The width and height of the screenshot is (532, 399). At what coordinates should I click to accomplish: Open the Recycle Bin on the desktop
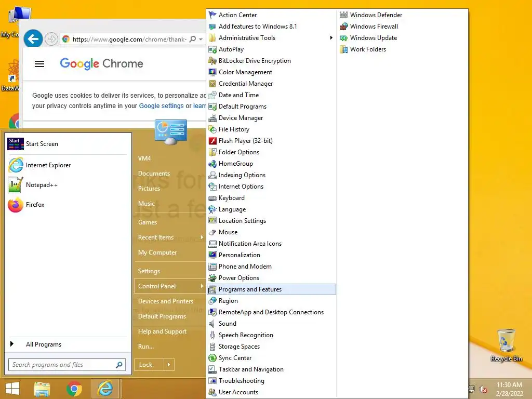(x=506, y=345)
